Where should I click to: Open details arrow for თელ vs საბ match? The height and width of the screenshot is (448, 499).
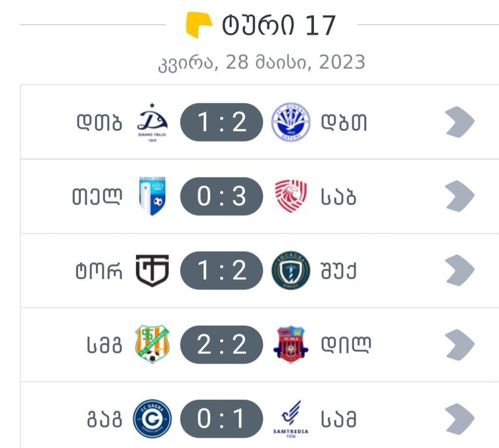pyautogui.click(x=460, y=196)
